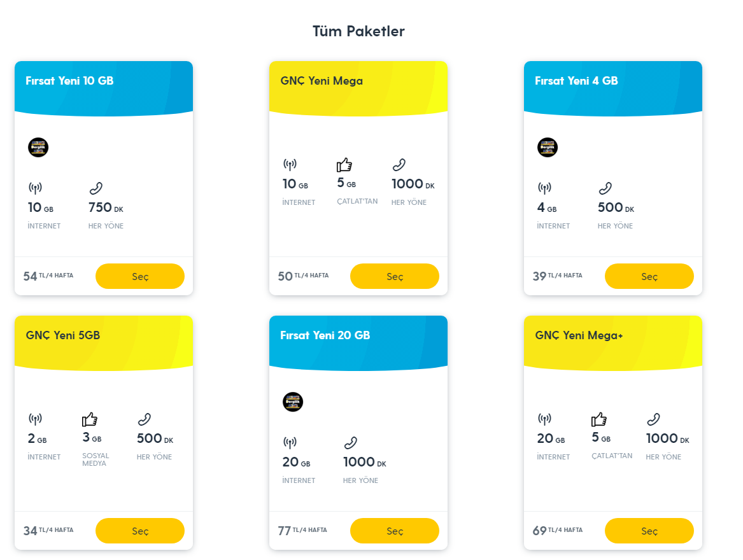The width and height of the screenshot is (743, 560).
Task: Click the thumbs-up Çatlat'tan icon in GNÇ Yeni Mega+
Action: [x=599, y=419]
